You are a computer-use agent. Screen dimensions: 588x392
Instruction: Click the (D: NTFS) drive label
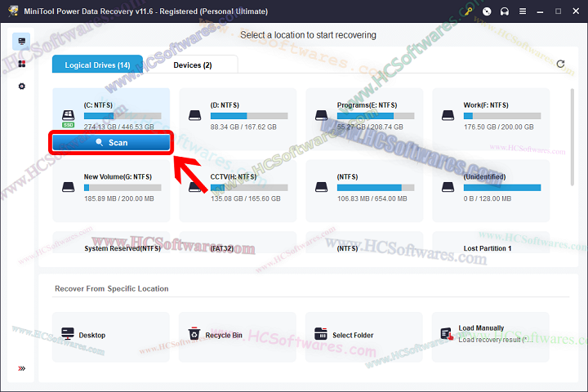click(x=225, y=105)
